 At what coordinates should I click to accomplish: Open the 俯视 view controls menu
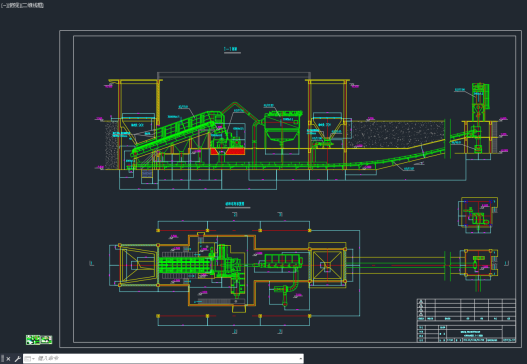13,5
